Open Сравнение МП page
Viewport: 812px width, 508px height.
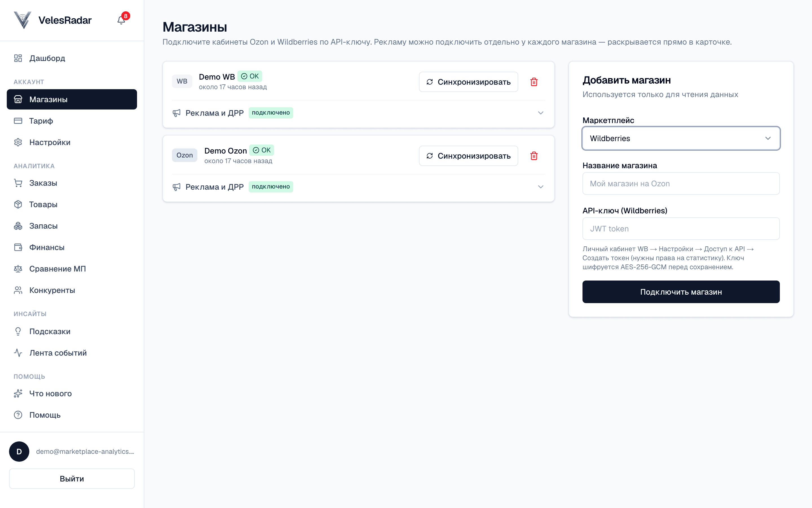click(72, 269)
